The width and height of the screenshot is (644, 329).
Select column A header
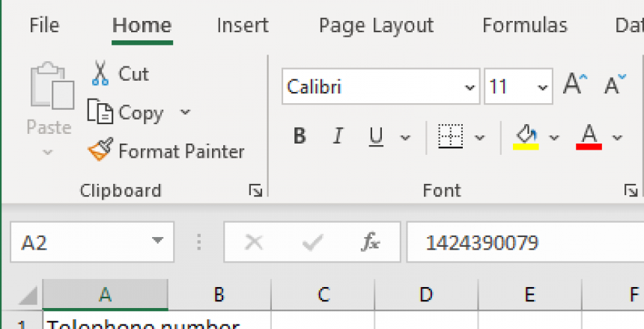pyautogui.click(x=105, y=295)
